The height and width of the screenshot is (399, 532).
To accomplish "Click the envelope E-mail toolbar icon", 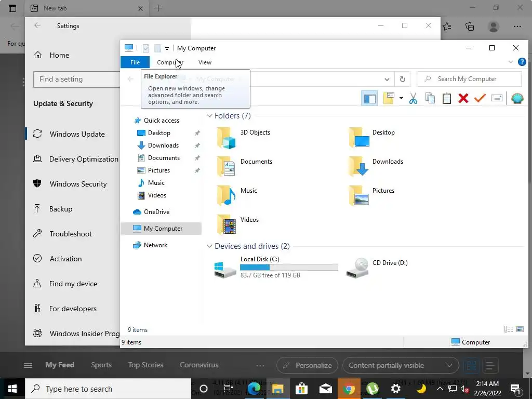I will tap(496, 98).
